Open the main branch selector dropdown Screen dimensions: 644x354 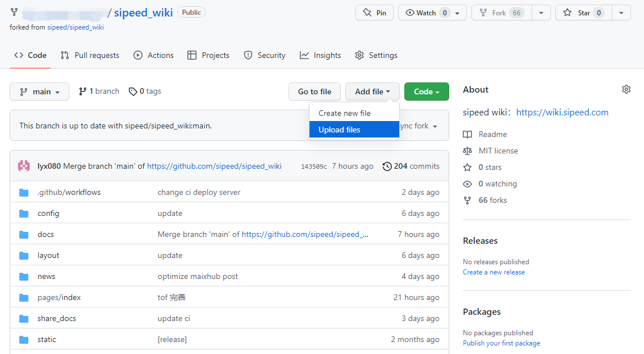pyautogui.click(x=39, y=91)
